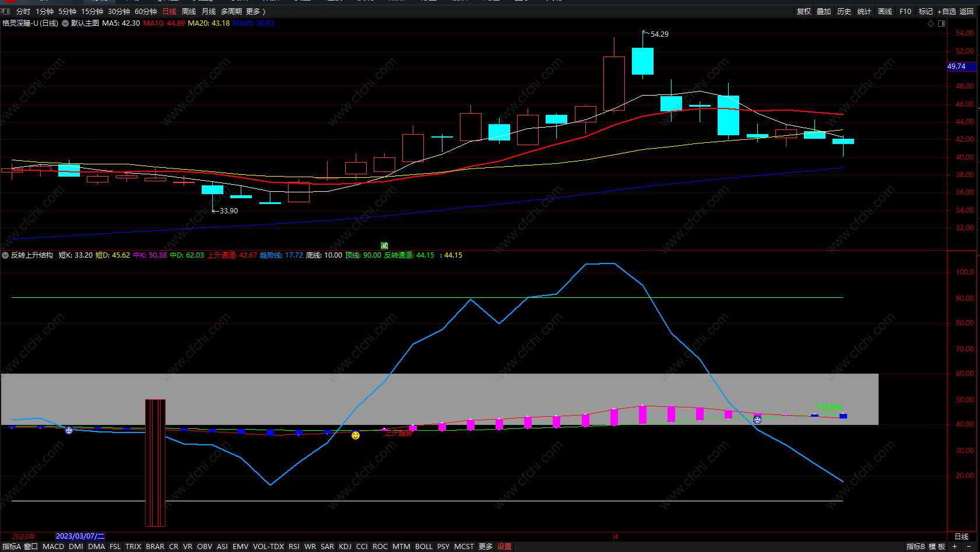Select the EMV indicator tab
Screen dimensions: 980x552
point(240,547)
